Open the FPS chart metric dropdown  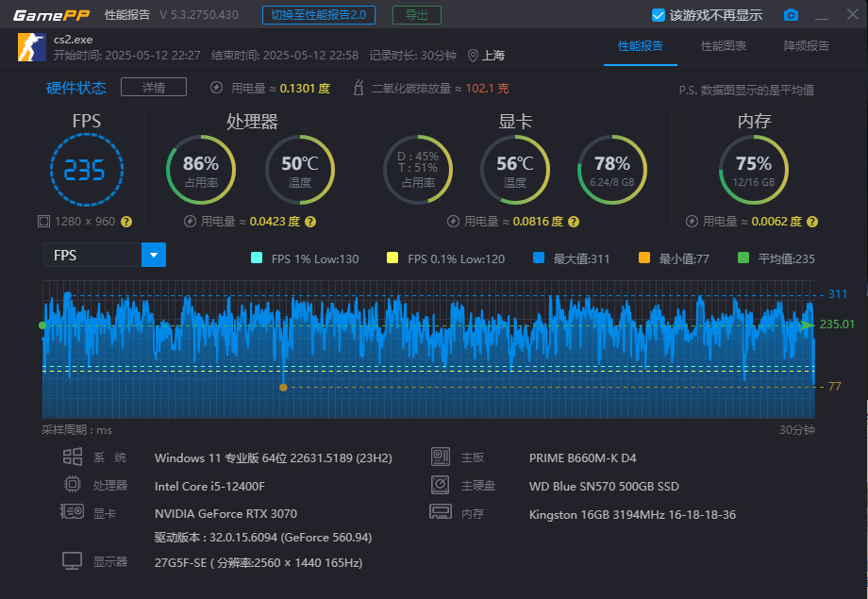tap(153, 256)
